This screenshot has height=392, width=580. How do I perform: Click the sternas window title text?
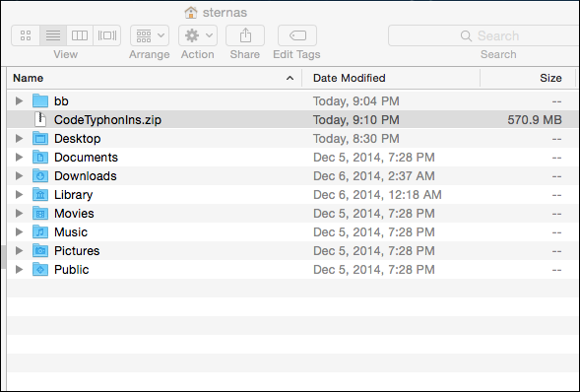coord(225,13)
